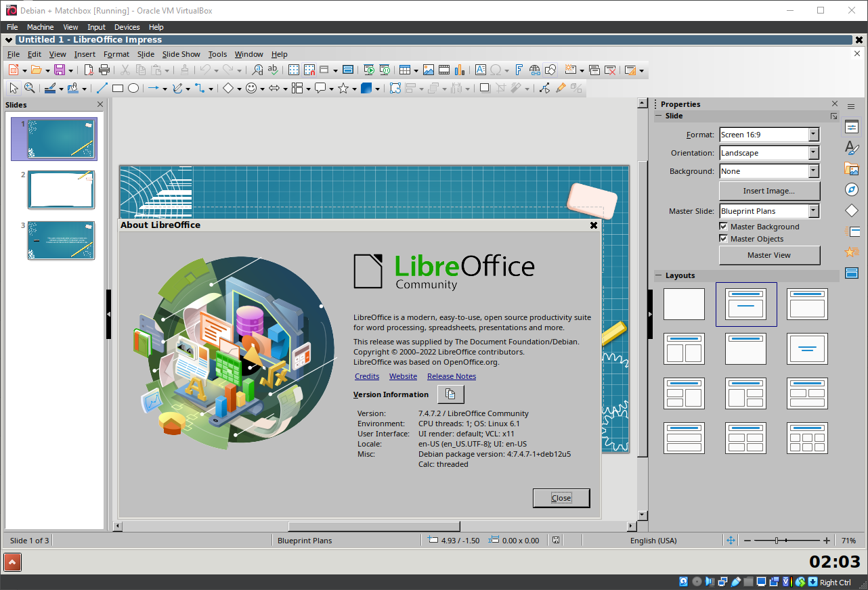Open the Slide Show menu
Screen dimensions: 868x590
(181, 54)
